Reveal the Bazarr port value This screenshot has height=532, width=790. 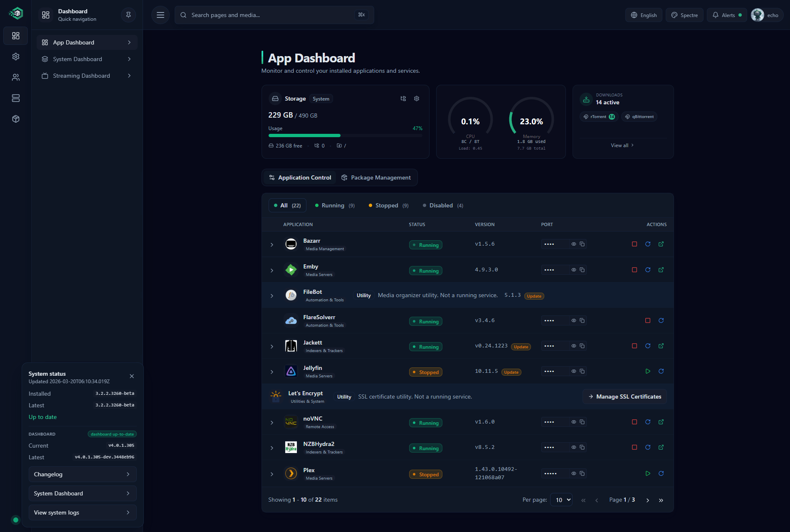(573, 244)
